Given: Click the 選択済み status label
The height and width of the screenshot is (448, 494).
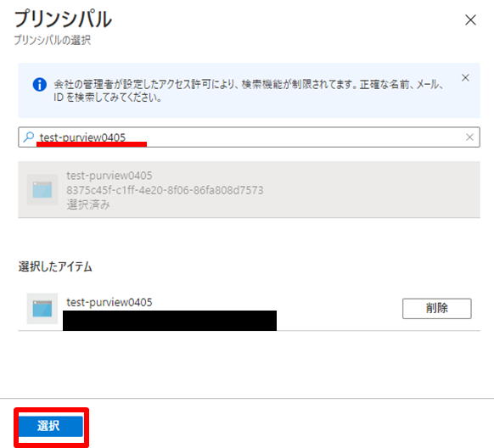Looking at the screenshot, I should click(x=88, y=204).
